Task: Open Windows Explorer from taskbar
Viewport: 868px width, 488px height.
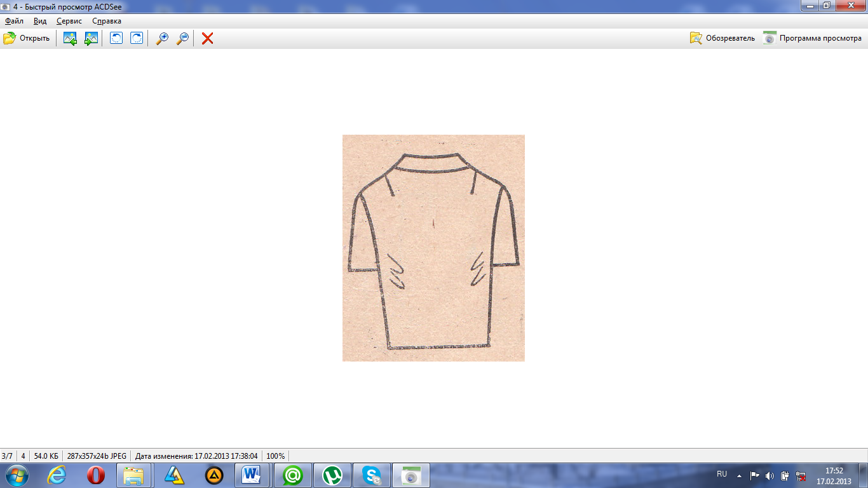Action: (134, 475)
